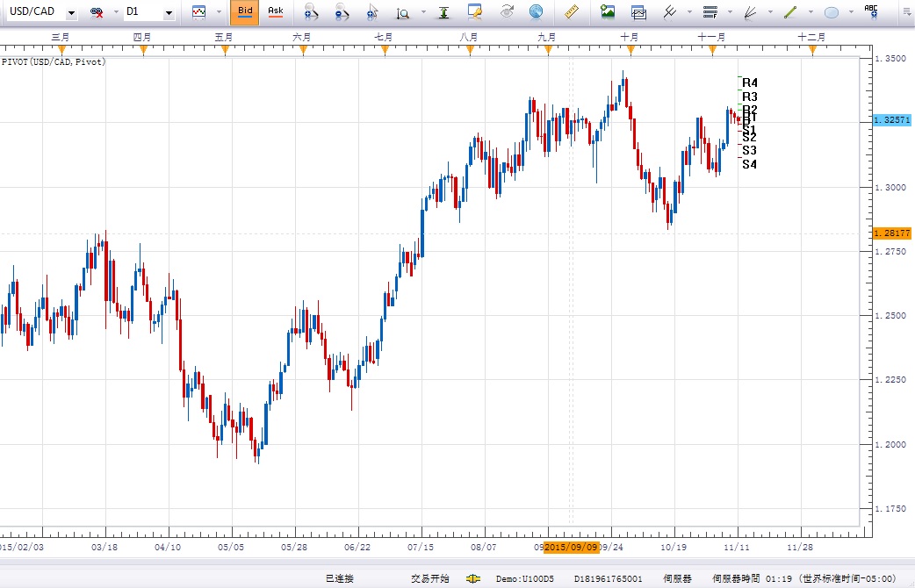915x588 pixels.
Task: Click the unlink chart icon
Action: [97, 12]
